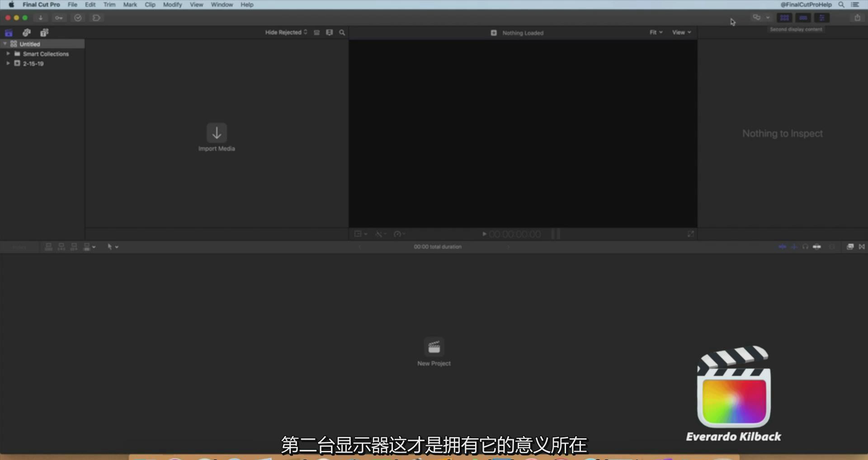Open Notification Center list icon
The width and height of the screenshot is (868, 460).
[855, 5]
